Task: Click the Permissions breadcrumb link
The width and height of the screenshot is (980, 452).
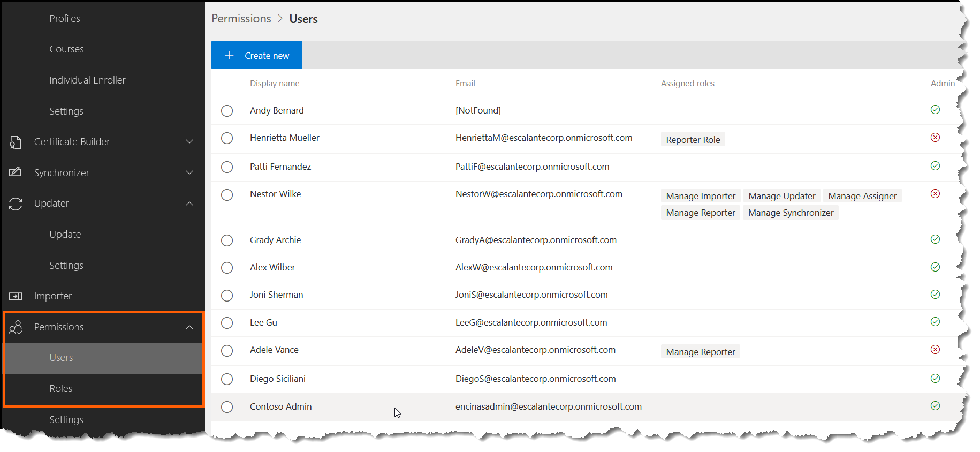Action: 241,19
